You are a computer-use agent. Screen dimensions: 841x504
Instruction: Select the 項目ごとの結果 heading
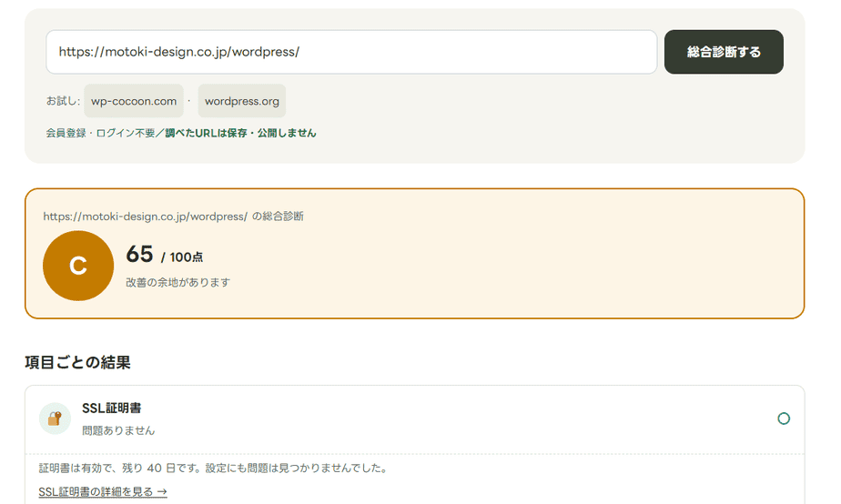pos(77,362)
